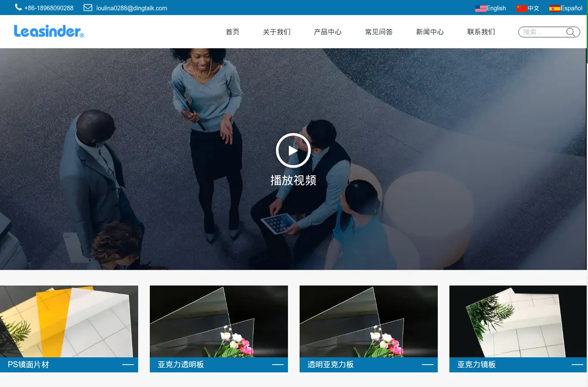Image resolution: width=588 pixels, height=387 pixels.
Task: Open the 亚克力镜板 product thumbnail
Action: point(518,321)
